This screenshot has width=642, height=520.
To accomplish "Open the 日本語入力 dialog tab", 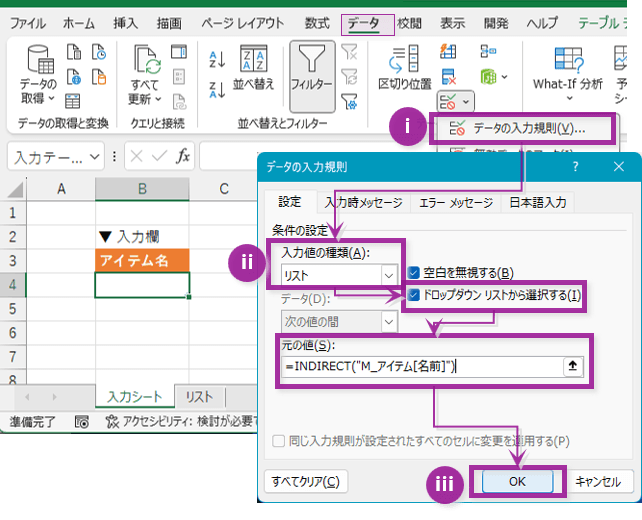I will click(538, 203).
